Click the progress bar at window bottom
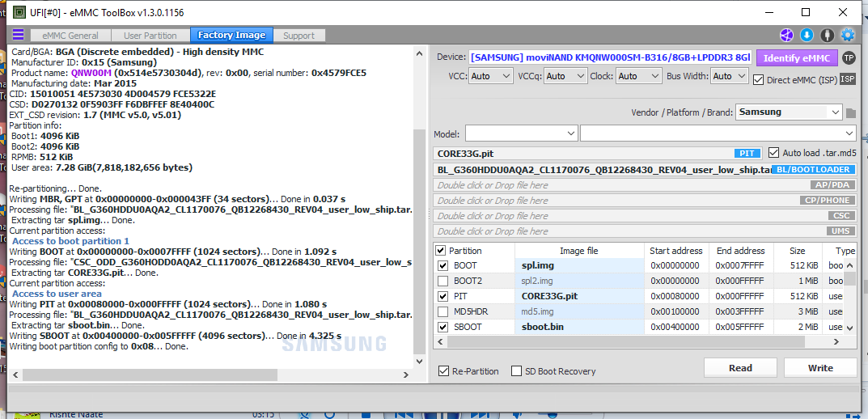868x419 pixels. pos(434,391)
